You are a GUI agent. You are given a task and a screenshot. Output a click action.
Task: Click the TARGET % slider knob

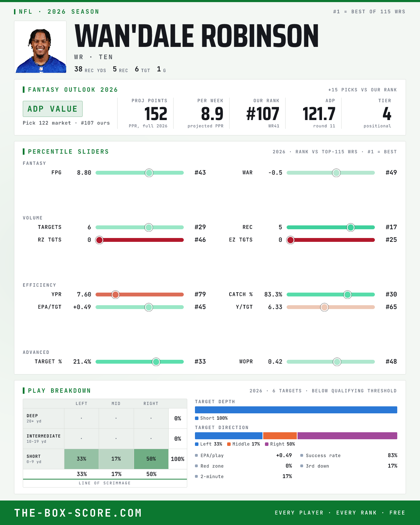point(156,362)
